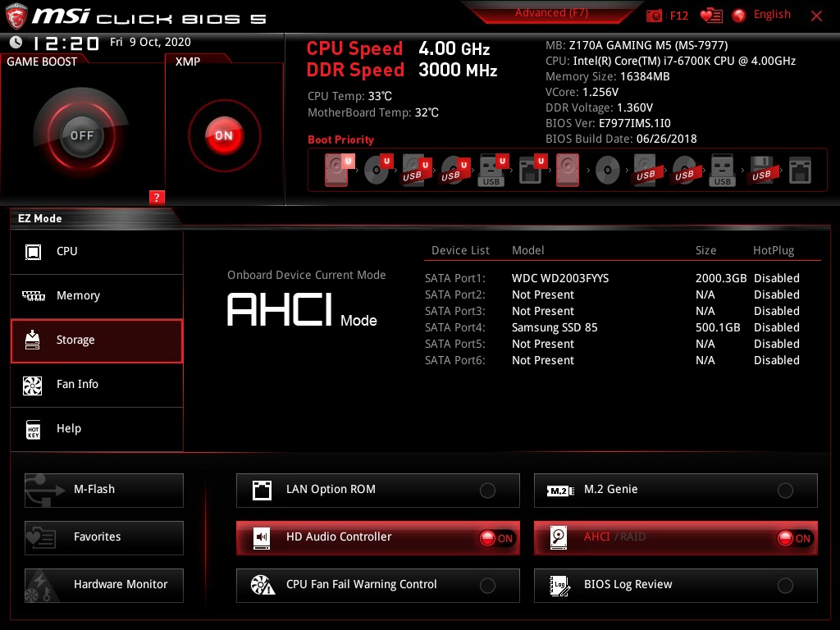The width and height of the screenshot is (840, 630).
Task: Open the Memory section
Action: 97,296
